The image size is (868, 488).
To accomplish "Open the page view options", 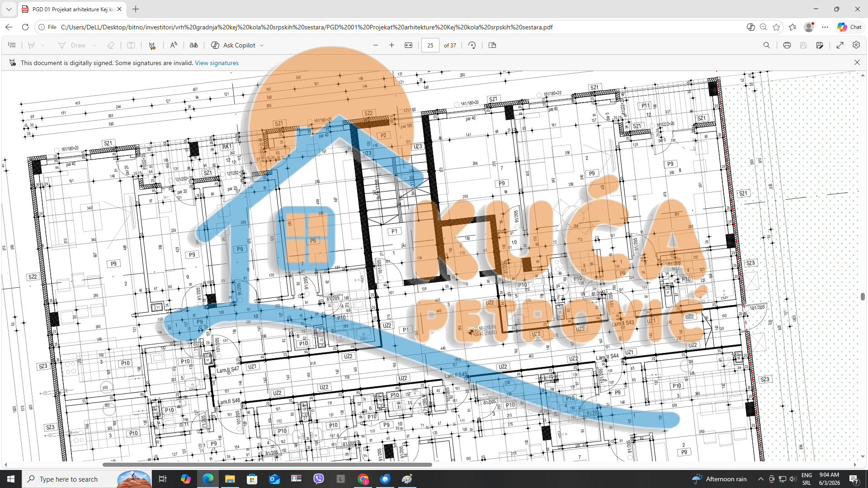I will click(x=492, y=45).
